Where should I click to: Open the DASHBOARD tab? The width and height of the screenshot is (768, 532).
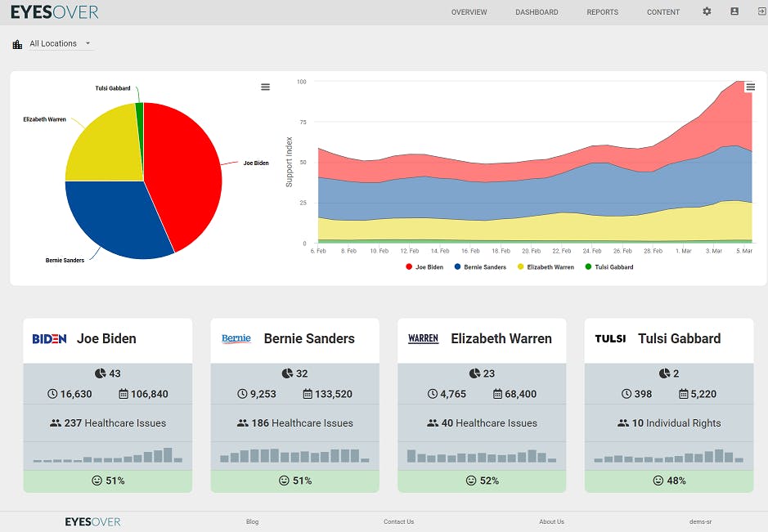[x=537, y=12]
